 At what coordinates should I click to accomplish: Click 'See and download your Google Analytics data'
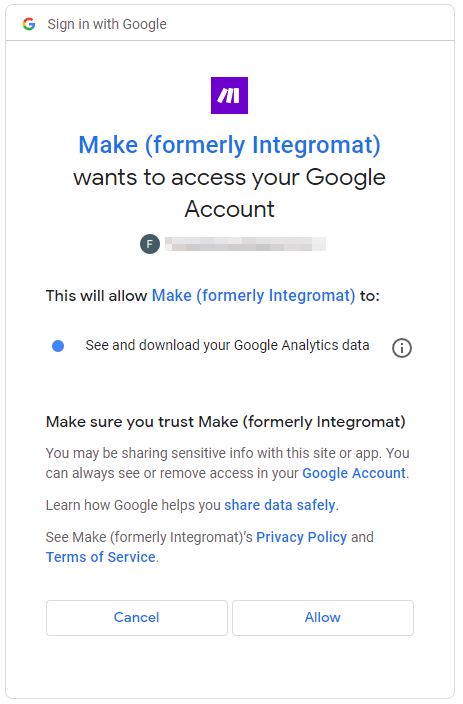[227, 345]
